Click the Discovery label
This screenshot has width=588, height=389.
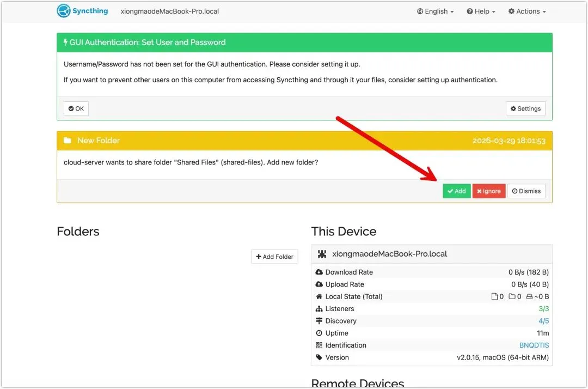click(340, 321)
